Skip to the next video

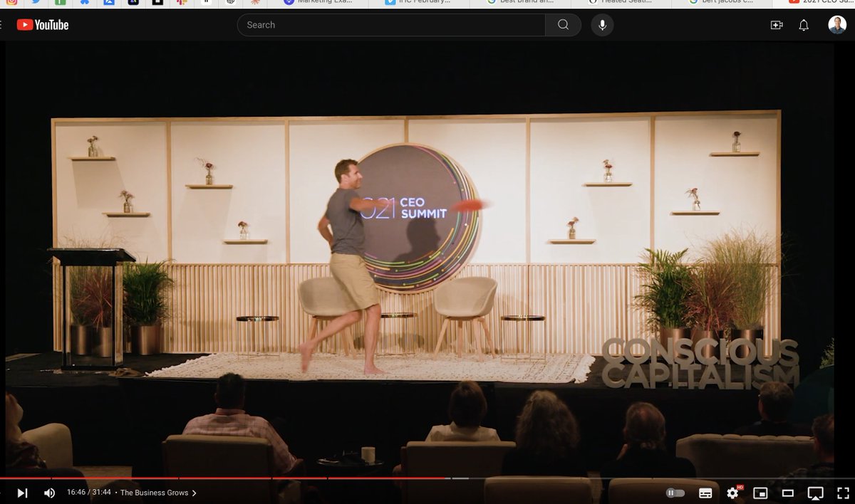tap(22, 492)
